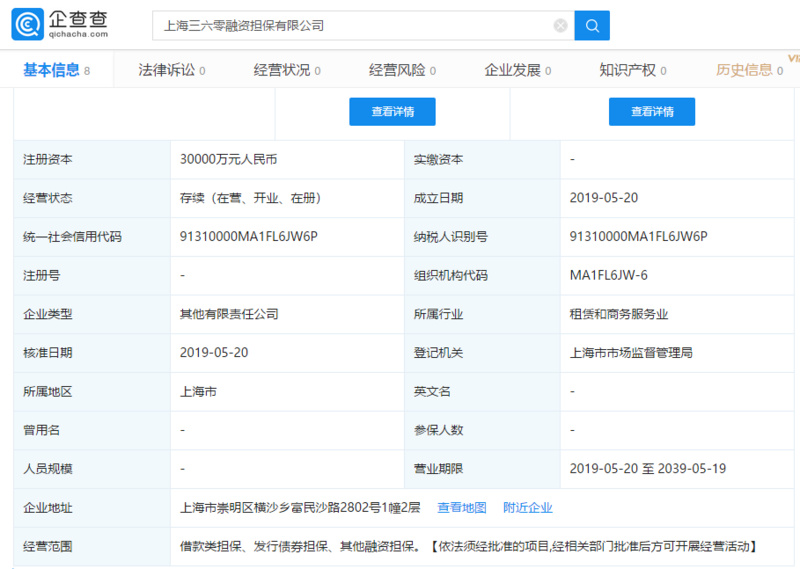Viewport: 800px width, 569px height.
Task: Go to the 经营风险 tab
Action: 396,70
